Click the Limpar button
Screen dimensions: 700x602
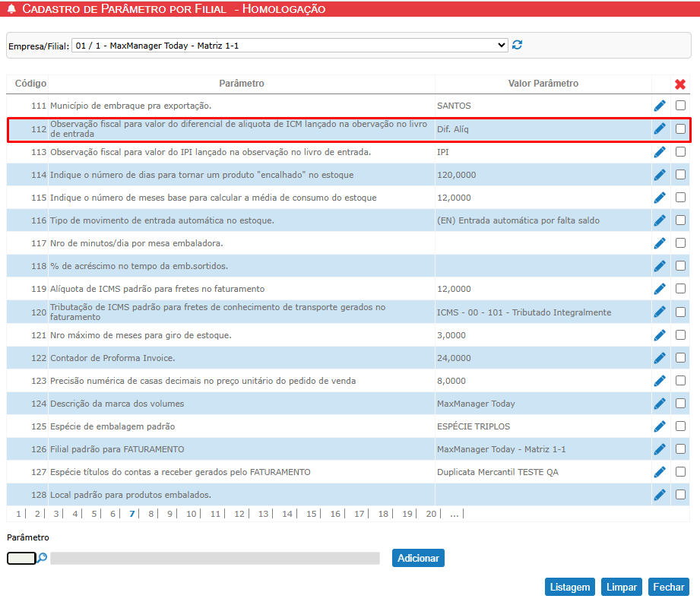pos(622,587)
